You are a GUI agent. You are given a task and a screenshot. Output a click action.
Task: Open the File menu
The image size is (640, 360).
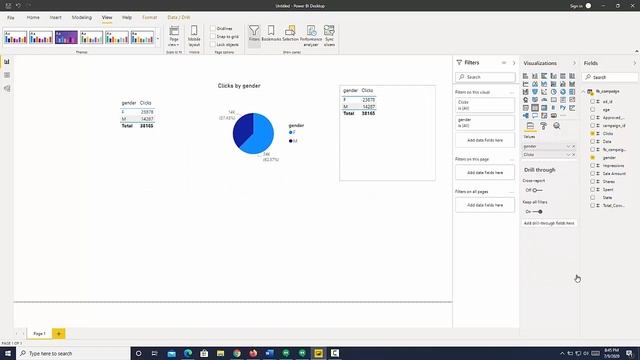pyautogui.click(x=11, y=18)
